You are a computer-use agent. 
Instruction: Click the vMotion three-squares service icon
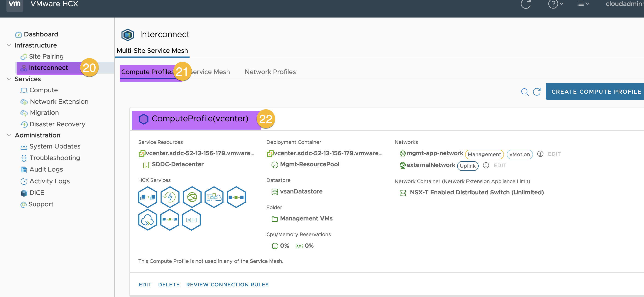tap(236, 197)
